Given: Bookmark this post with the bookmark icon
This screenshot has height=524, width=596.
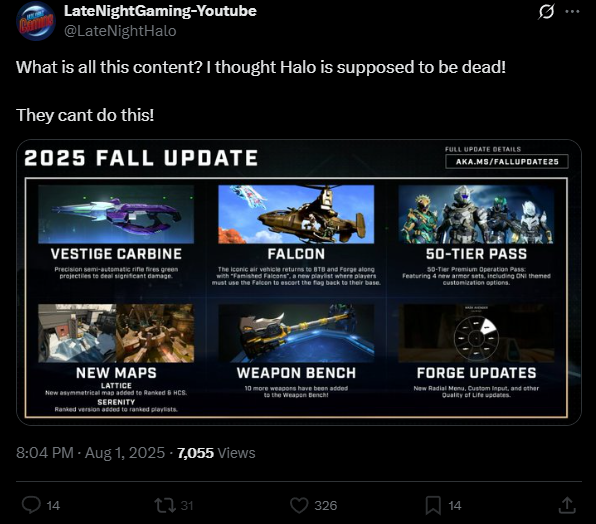Looking at the screenshot, I should (433, 505).
